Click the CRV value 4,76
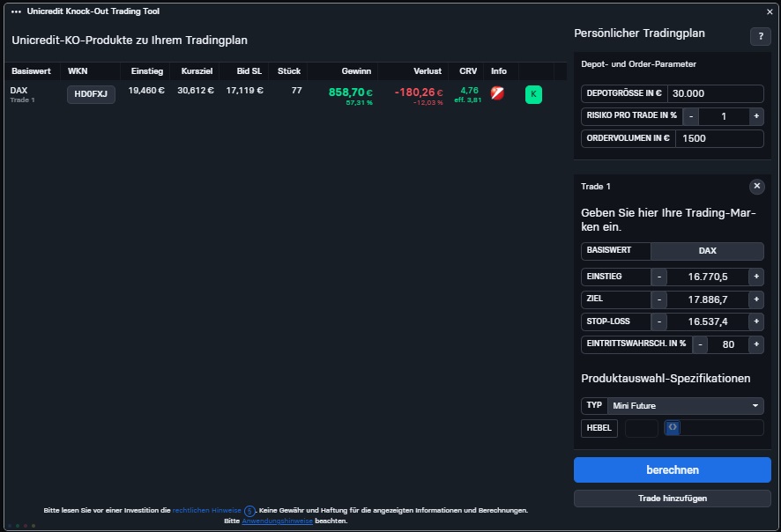The image size is (781, 532). point(469,90)
